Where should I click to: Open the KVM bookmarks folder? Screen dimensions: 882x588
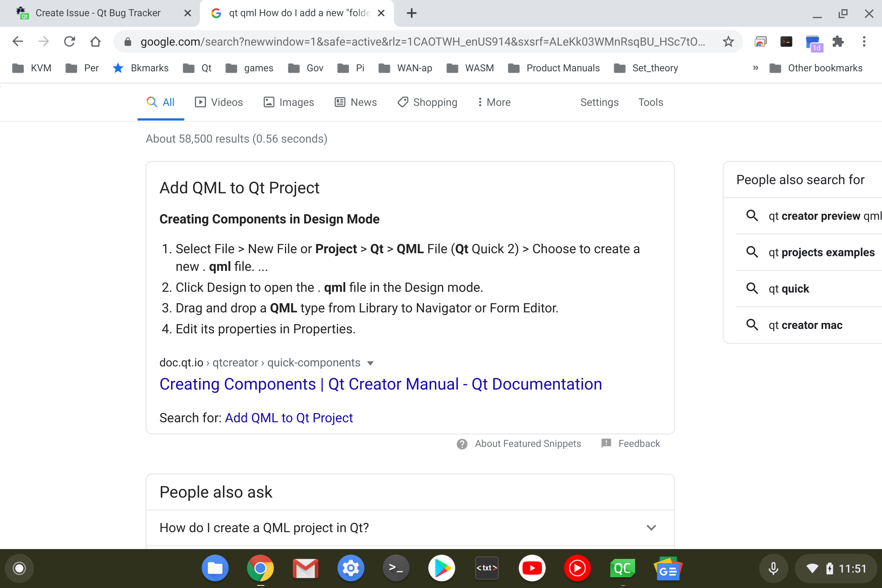click(x=32, y=68)
